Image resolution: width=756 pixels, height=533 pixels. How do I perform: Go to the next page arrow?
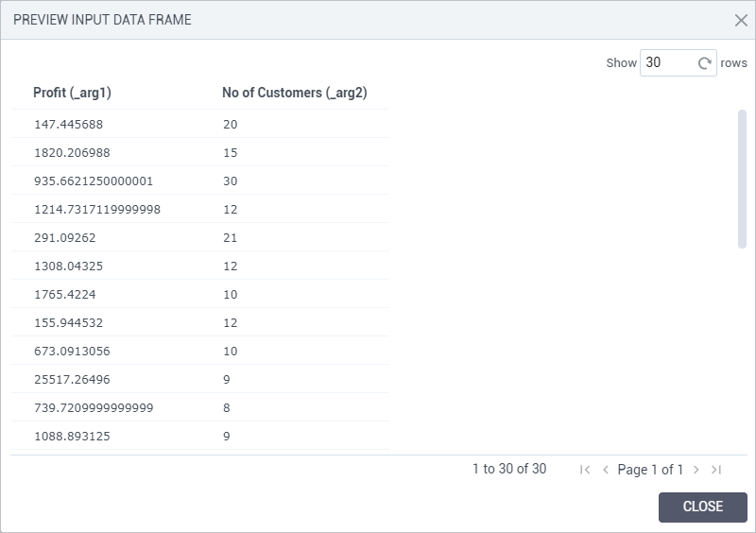point(696,470)
